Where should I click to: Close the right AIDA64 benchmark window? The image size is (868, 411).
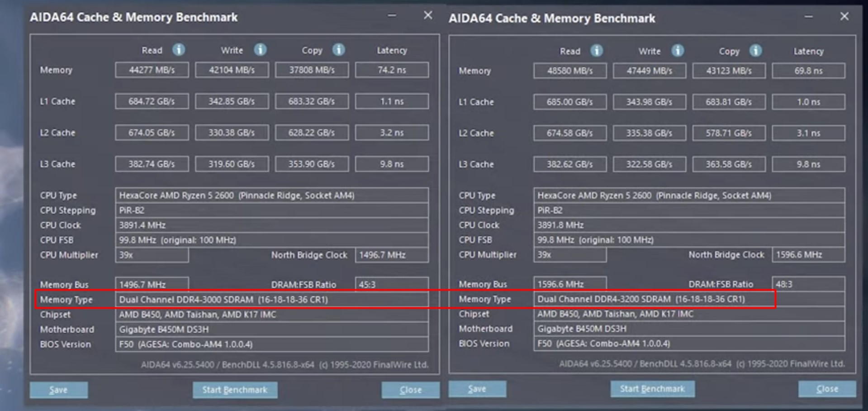844,16
